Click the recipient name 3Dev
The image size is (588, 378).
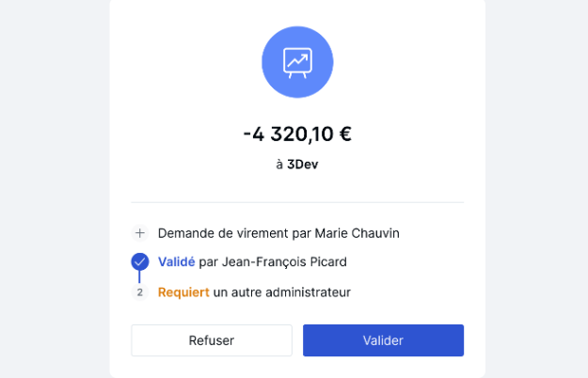303,165
